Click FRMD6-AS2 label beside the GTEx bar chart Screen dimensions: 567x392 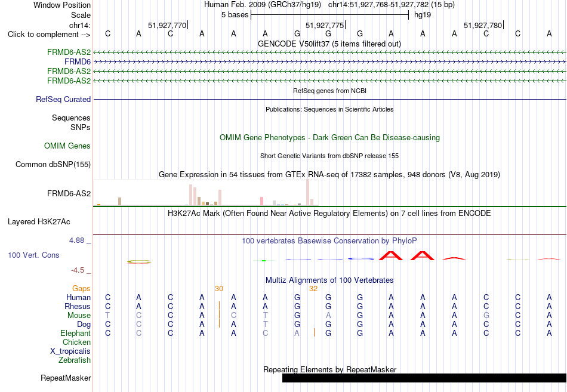[x=69, y=194]
